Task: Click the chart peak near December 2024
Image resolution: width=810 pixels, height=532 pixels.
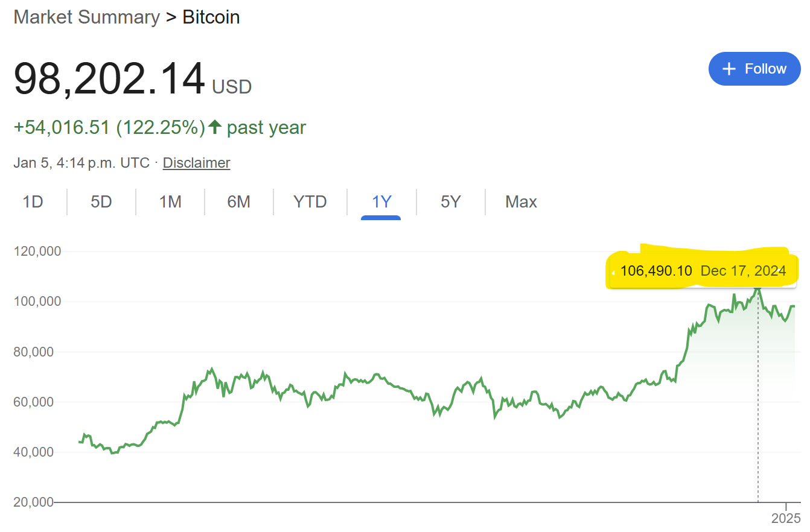Action: (757, 290)
